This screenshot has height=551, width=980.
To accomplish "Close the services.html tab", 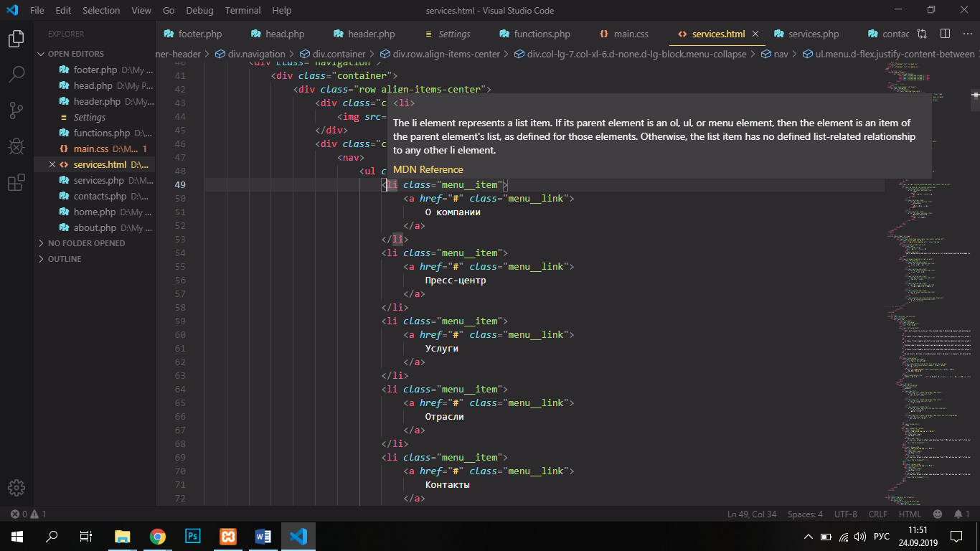I will point(755,34).
